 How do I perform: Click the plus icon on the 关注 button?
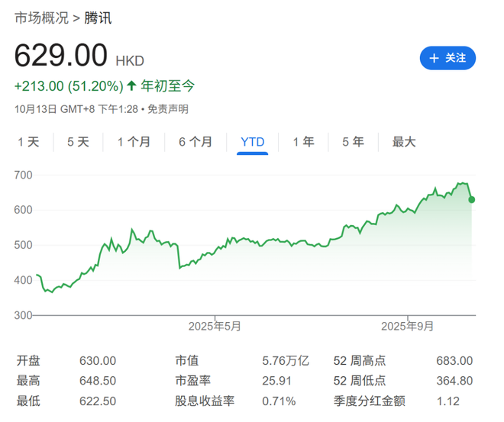(434, 58)
